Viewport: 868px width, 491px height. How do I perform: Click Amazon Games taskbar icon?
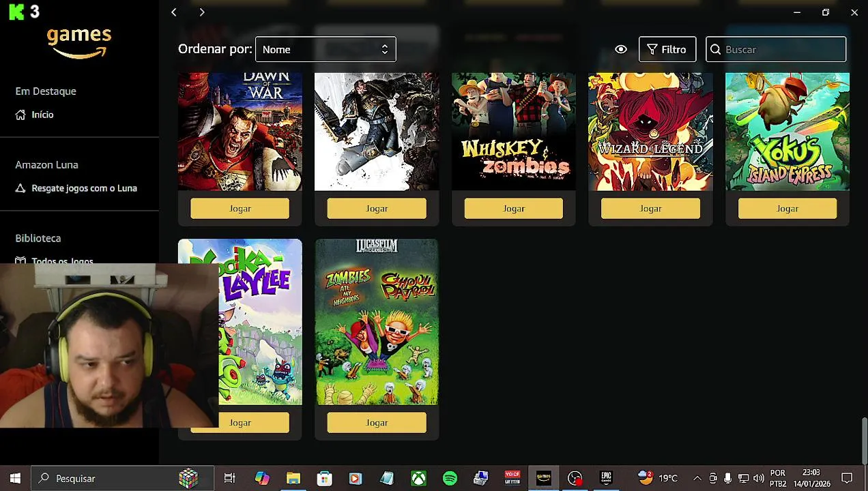click(x=544, y=478)
